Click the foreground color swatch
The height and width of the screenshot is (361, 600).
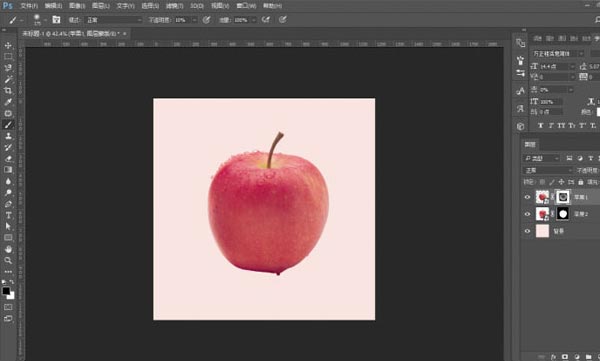(6, 291)
